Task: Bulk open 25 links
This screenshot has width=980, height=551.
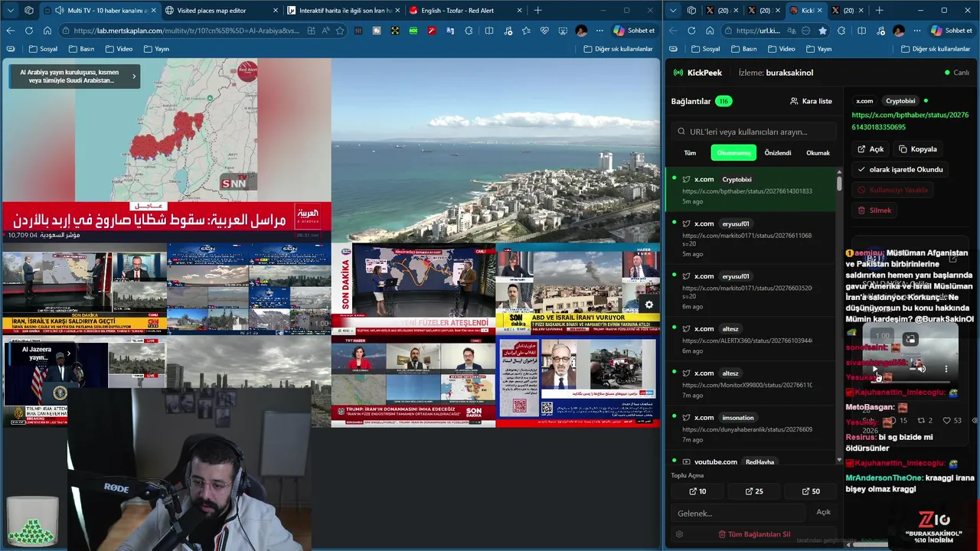Action: tap(754, 491)
